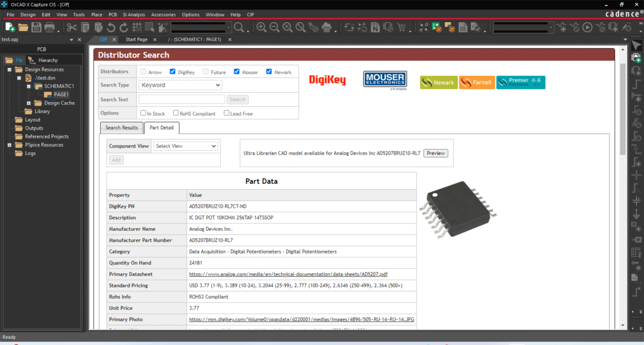The height and width of the screenshot is (345, 644).
Task: Switch to the Search Results tab
Action: click(122, 128)
